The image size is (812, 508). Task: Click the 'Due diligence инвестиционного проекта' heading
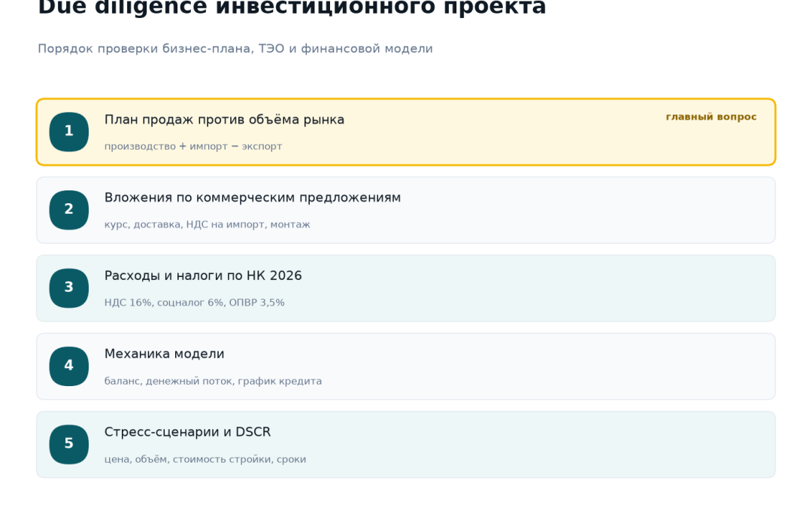coord(292,8)
